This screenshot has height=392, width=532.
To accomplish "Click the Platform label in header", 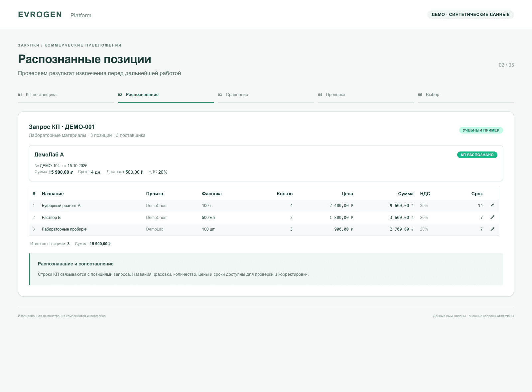I will point(81,15).
